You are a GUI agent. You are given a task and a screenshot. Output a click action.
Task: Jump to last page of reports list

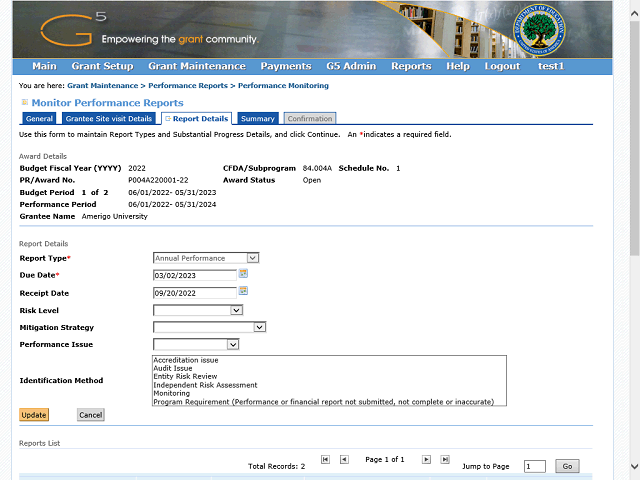445,459
